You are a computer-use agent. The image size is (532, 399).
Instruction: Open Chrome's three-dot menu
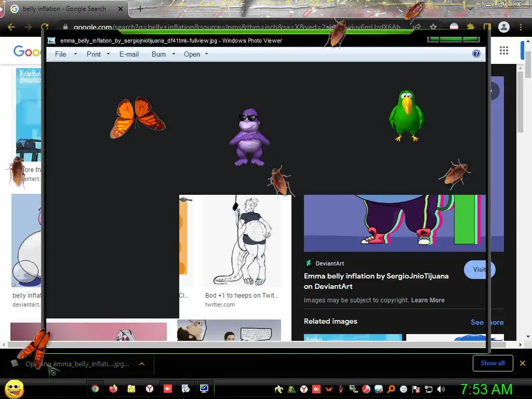point(521,27)
